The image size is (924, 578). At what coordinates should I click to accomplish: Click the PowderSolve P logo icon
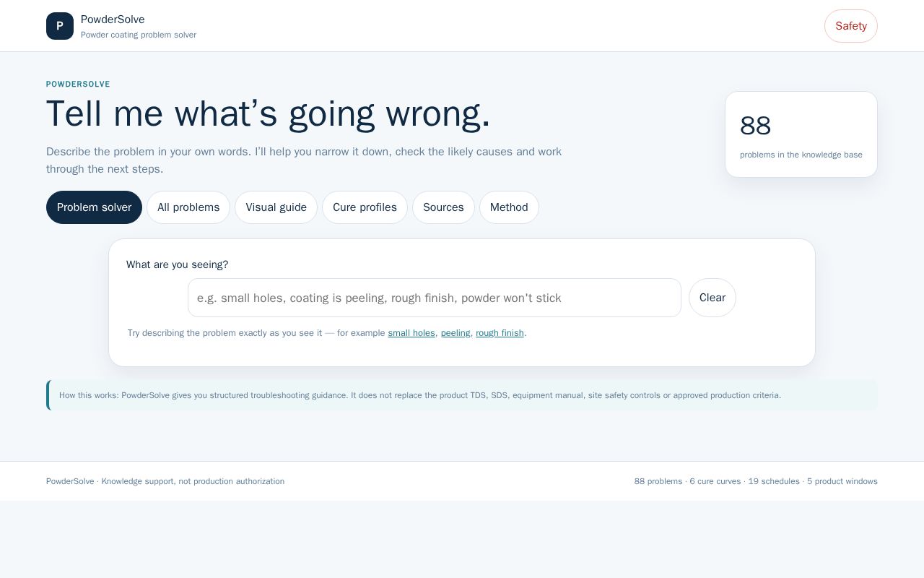60,26
